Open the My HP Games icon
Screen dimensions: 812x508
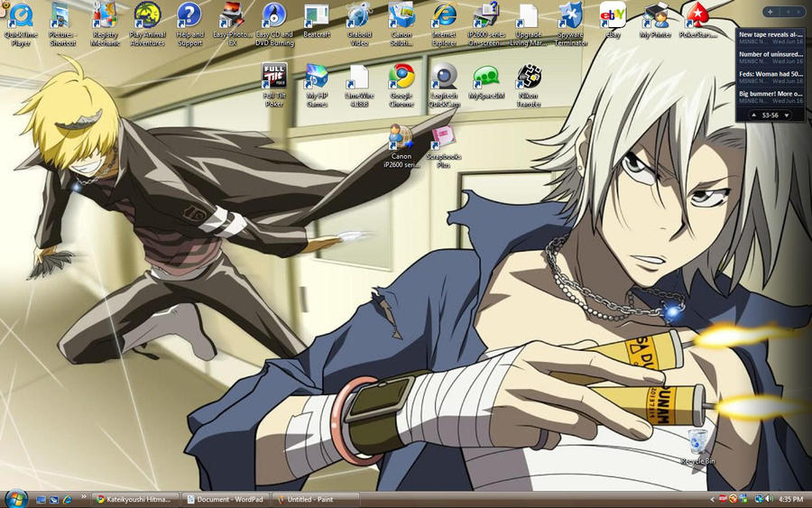[x=317, y=86]
